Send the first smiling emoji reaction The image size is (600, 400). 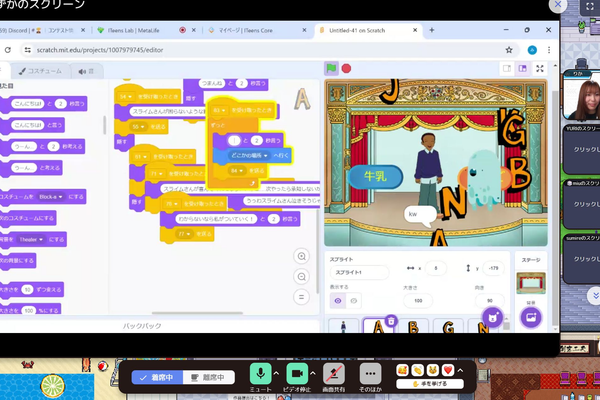click(403, 370)
